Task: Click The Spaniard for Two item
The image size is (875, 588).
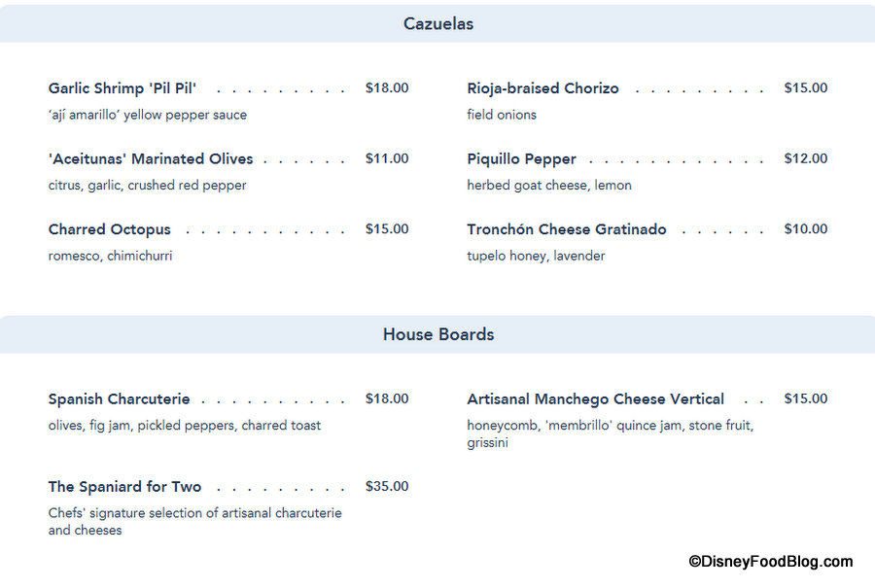Action: click(125, 487)
